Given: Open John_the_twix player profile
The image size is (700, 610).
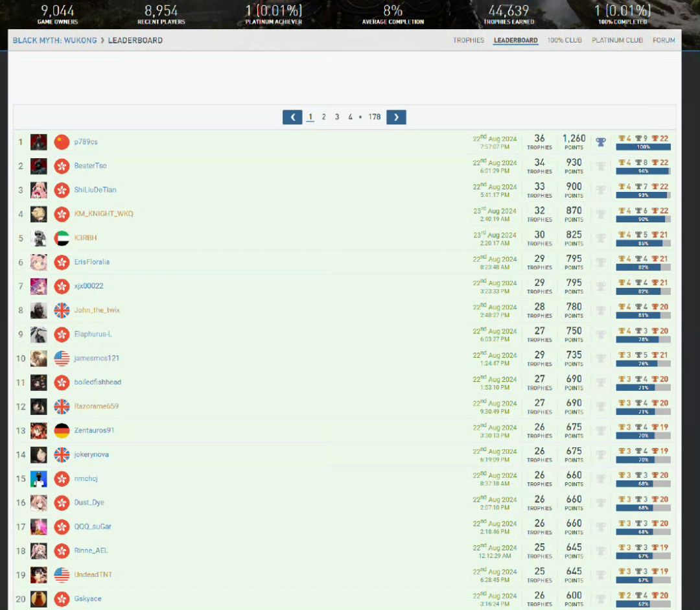Looking at the screenshot, I should pos(97,310).
